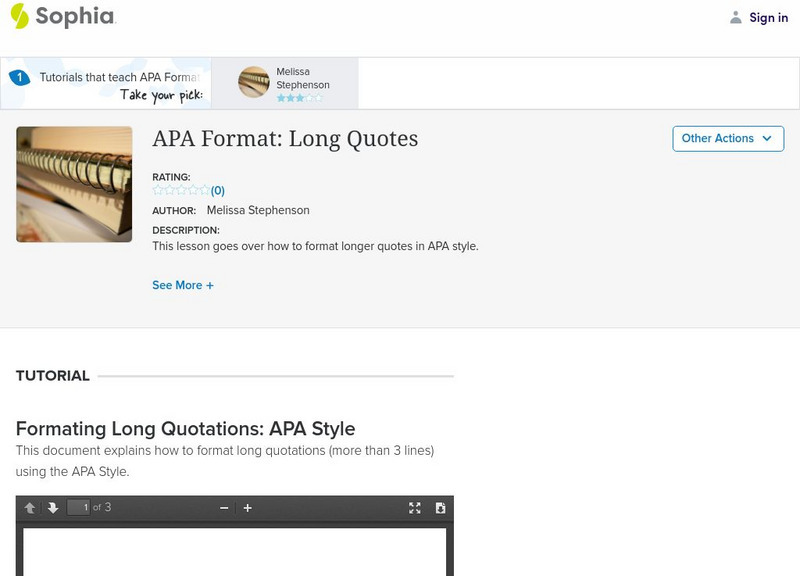This screenshot has width=800, height=576.
Task: Open Melissa Stephenson's round avatar thumbnail
Action: click(254, 82)
